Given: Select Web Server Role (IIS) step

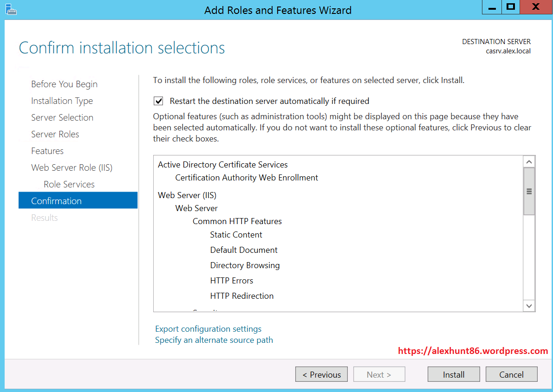Looking at the screenshot, I should (72, 167).
